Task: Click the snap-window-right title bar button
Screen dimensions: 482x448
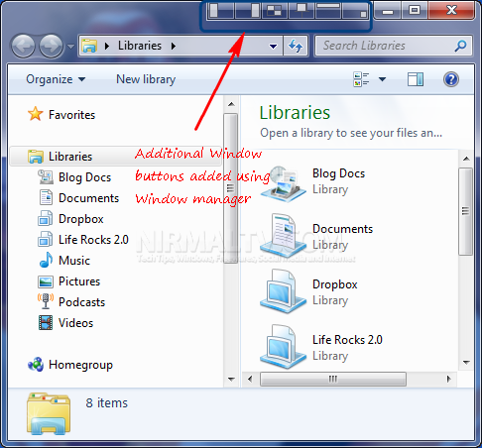Action: click(x=248, y=10)
